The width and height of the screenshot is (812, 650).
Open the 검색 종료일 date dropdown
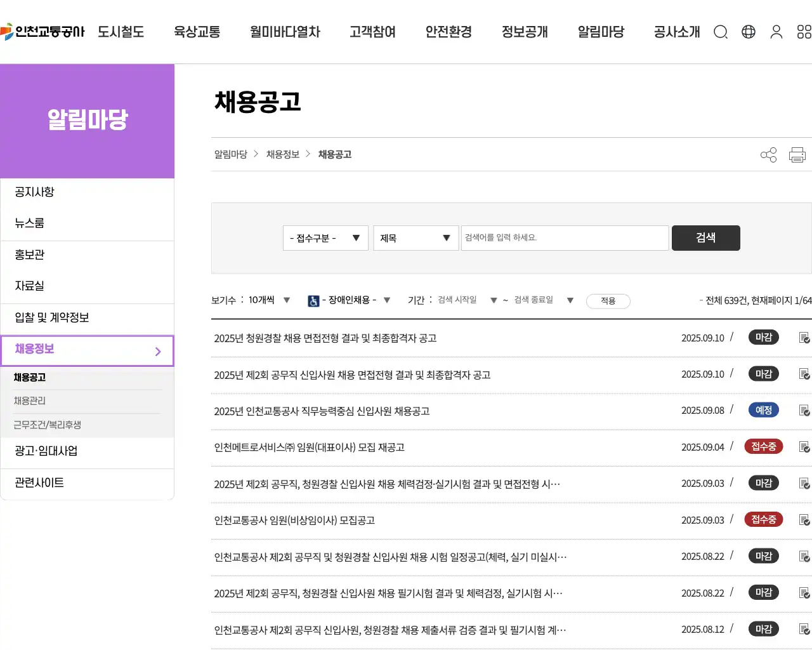point(544,300)
